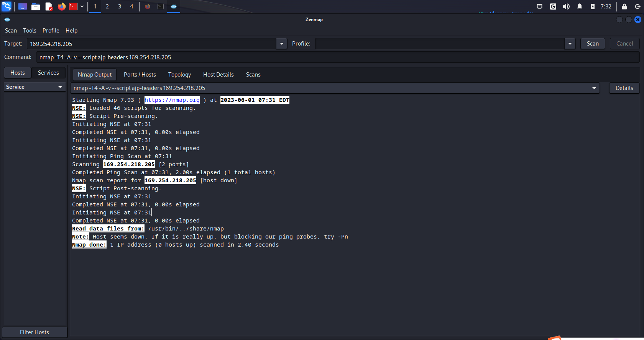Click the battery power manager icon
644x340 pixels.
tap(593, 7)
